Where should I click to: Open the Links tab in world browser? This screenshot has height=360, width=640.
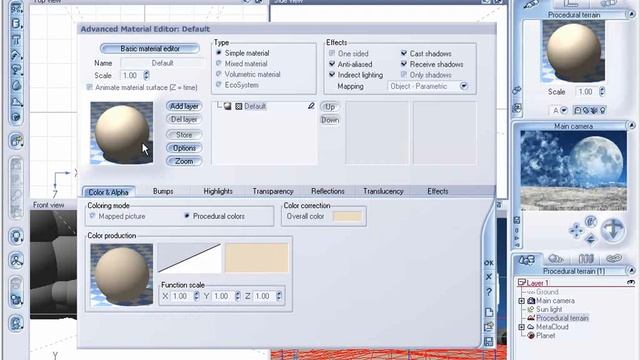[x=614, y=259]
